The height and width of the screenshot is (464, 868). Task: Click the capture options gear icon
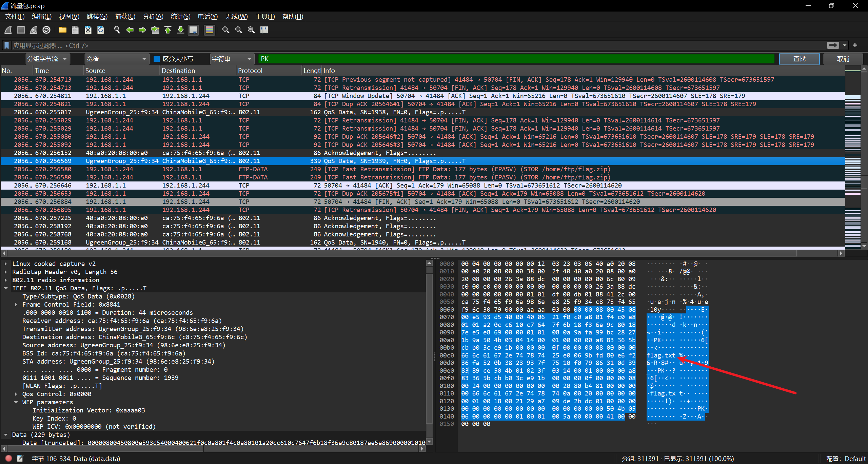(46, 30)
